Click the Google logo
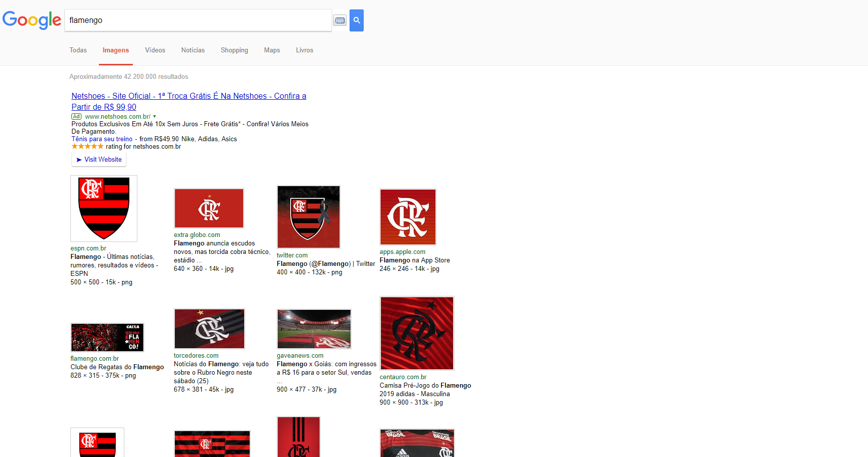The width and height of the screenshot is (868, 457). click(x=32, y=20)
